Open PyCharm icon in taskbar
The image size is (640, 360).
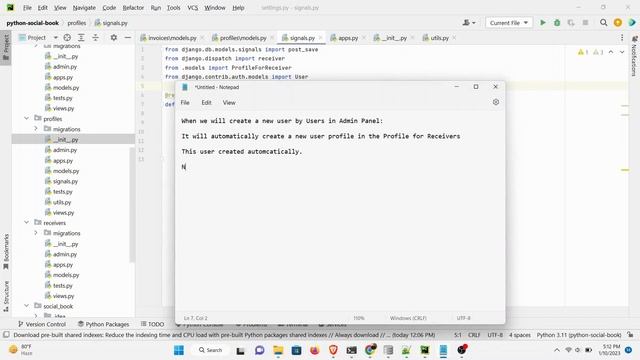[x=424, y=350]
